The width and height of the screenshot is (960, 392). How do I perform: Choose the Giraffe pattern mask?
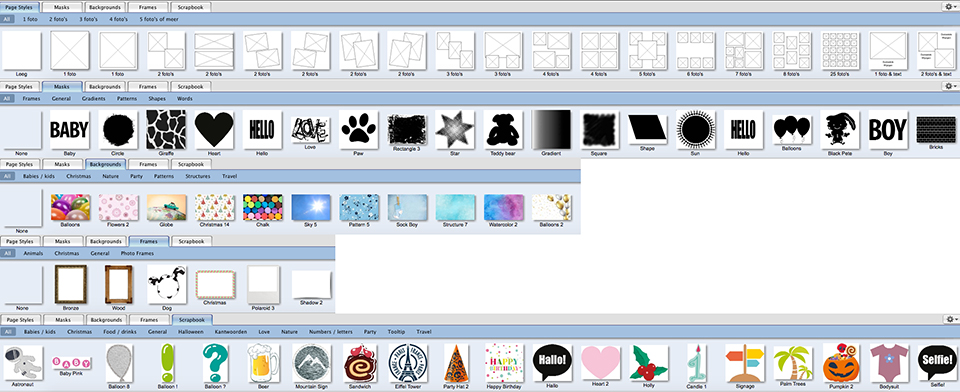166,129
